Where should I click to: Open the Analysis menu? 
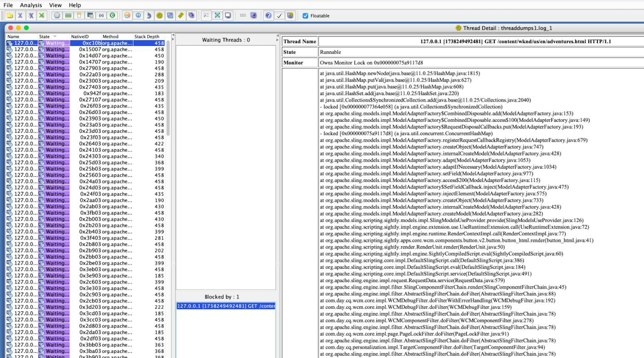pyautogui.click(x=31, y=5)
